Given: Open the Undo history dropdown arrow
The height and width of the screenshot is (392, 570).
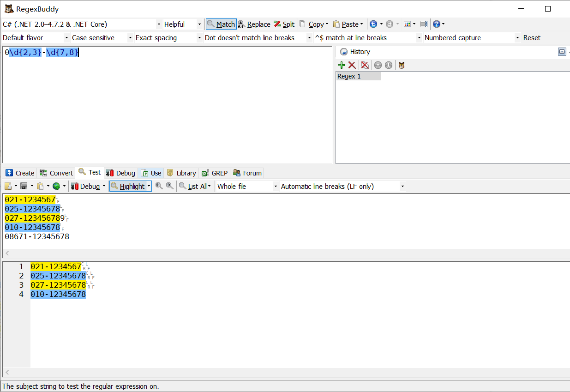Looking at the screenshot, I should pyautogui.click(x=381, y=24).
